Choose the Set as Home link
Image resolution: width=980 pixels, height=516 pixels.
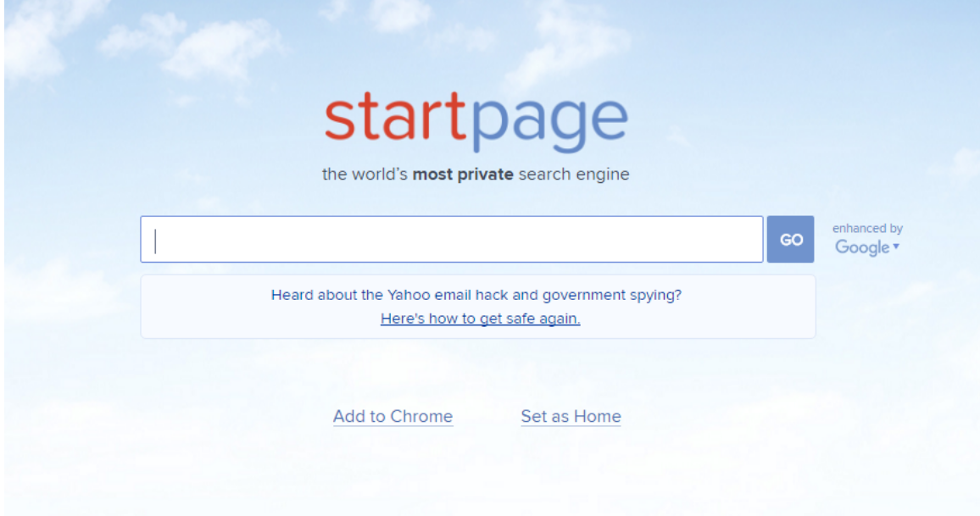(571, 416)
